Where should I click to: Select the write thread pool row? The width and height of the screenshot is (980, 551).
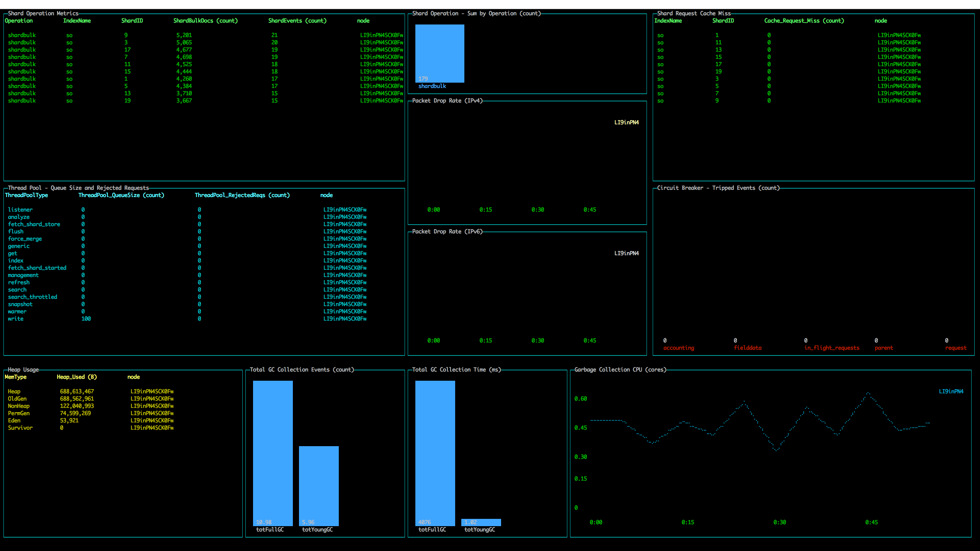click(16, 319)
